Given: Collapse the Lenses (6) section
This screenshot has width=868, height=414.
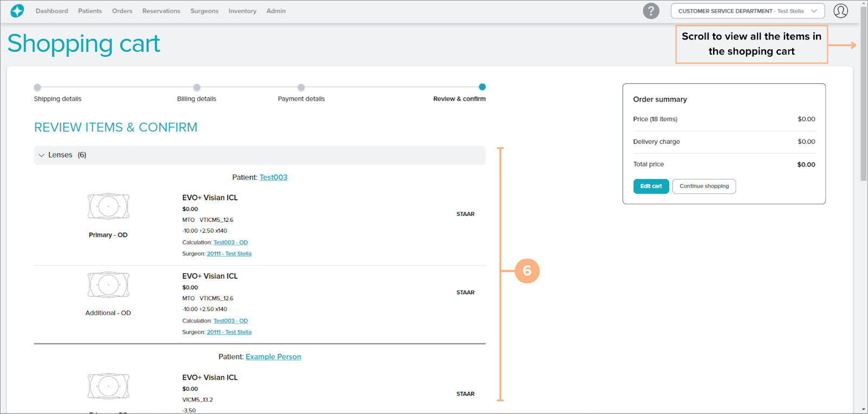Looking at the screenshot, I should pyautogui.click(x=42, y=155).
